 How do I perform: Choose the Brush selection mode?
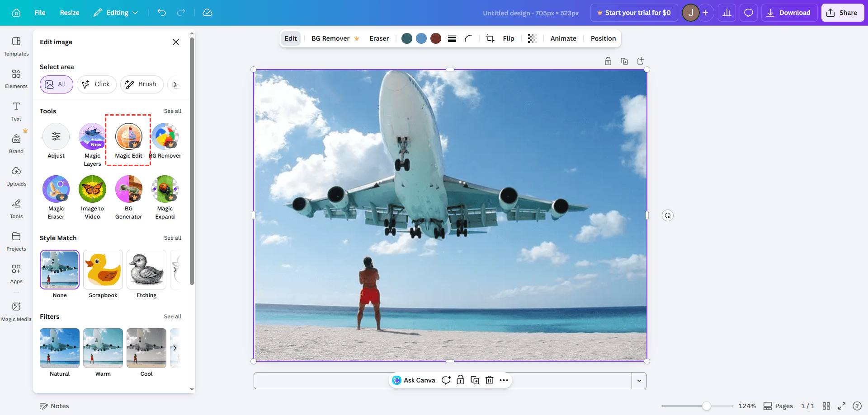pos(142,84)
